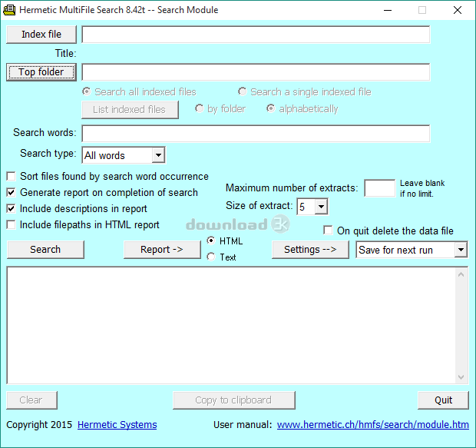This screenshot has width=476, height=448.
Task: Click the Maximum number of extracts field
Action: click(379, 188)
